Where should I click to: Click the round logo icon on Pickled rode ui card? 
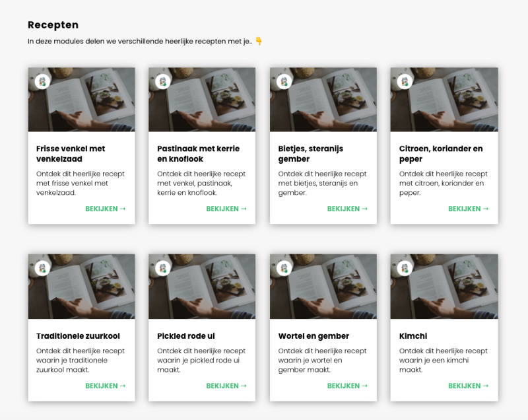pos(163,268)
